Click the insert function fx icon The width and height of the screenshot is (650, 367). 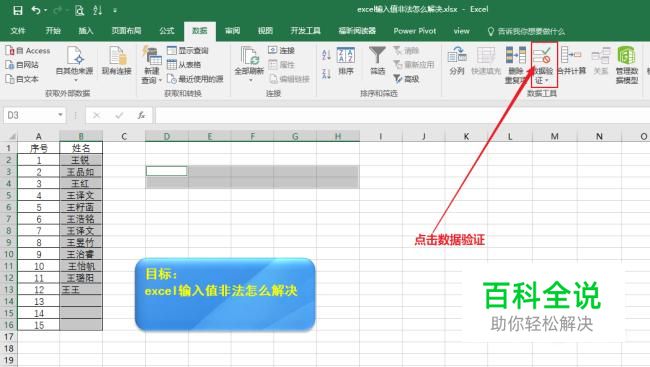pyautogui.click(x=141, y=115)
